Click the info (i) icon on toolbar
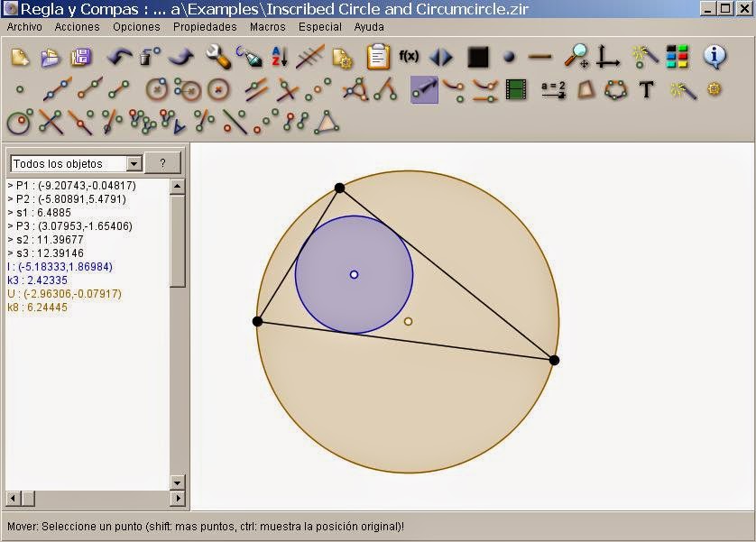 coord(715,54)
